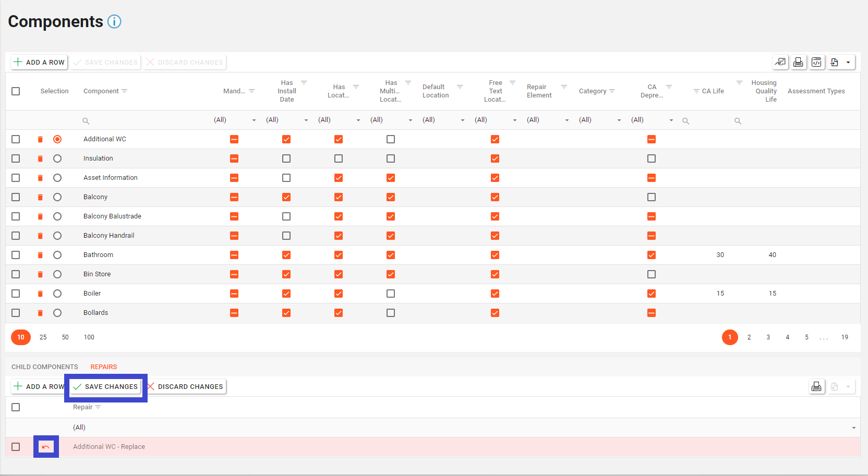The width and height of the screenshot is (868, 476).
Task: Undo deletion of Additional WC - Replace row
Action: (46, 447)
